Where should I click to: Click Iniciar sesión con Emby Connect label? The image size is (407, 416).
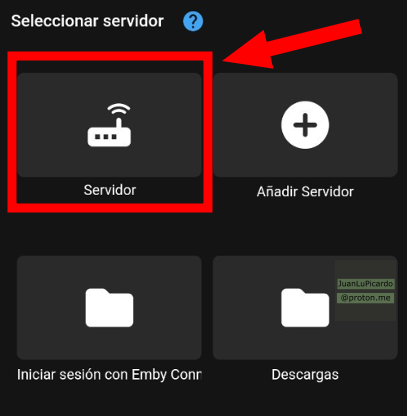(x=109, y=375)
